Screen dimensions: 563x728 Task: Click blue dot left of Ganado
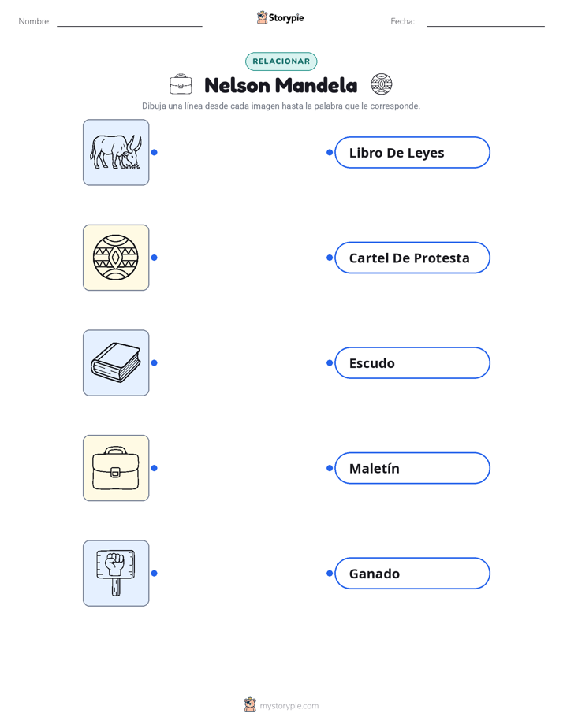coord(330,574)
